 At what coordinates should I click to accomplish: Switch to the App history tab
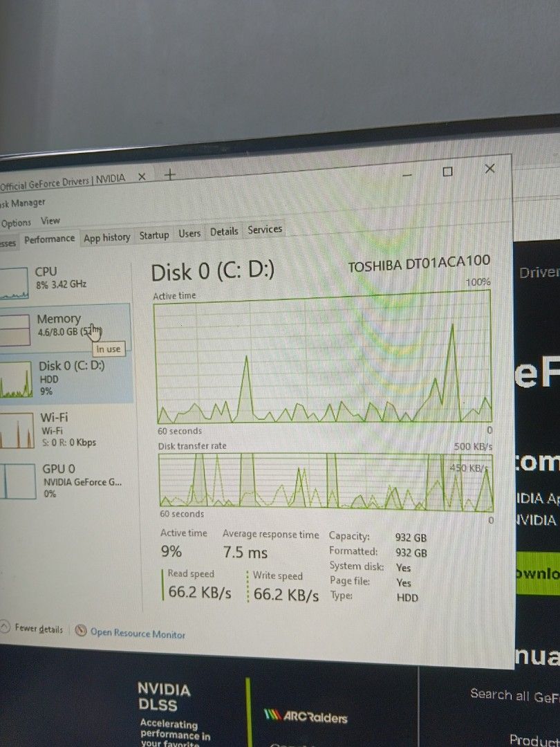point(106,237)
